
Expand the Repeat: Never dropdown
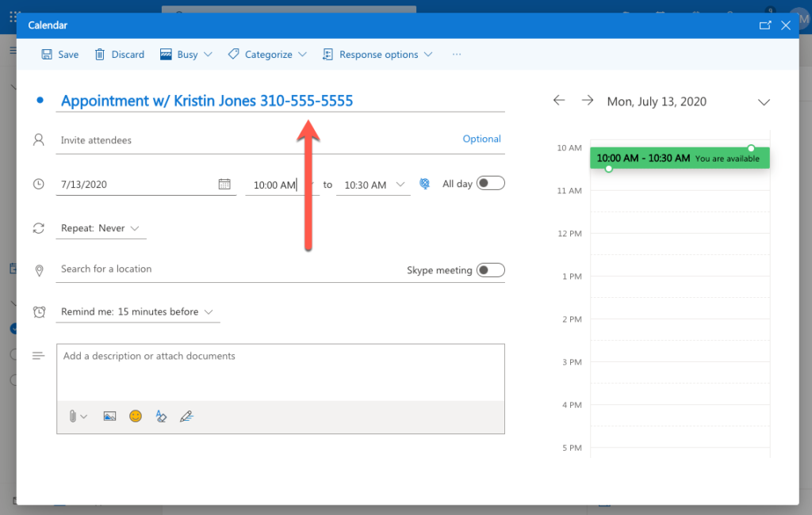(101, 228)
